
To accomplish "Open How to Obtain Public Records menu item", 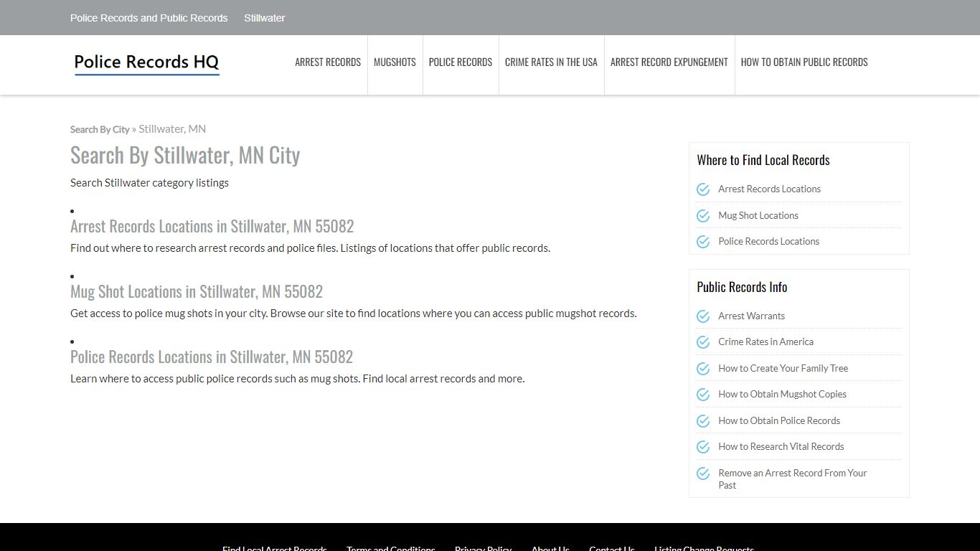I will pyautogui.click(x=804, y=62).
